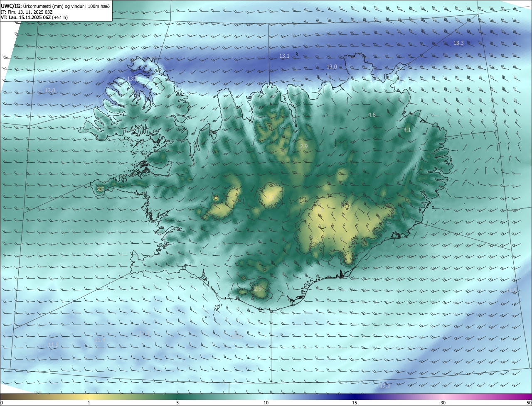Screen dimensions: 532x406
Task: Click the 11.5 value beside the 11.4 label
Action: [x=53, y=345]
